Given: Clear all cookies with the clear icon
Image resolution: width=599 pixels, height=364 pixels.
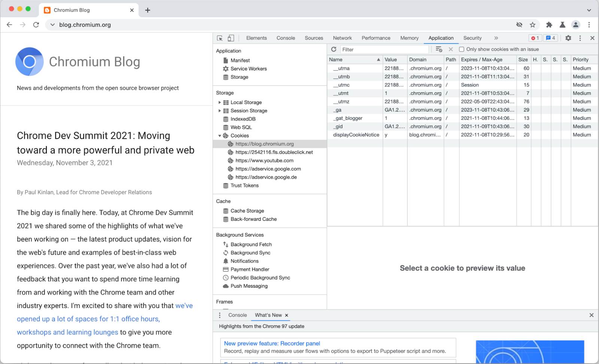Looking at the screenshot, I should (450, 49).
